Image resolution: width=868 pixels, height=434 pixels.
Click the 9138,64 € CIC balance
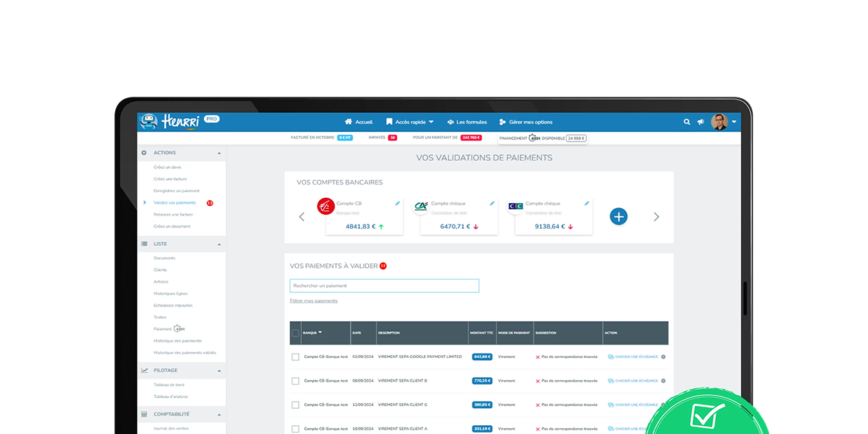[x=549, y=227]
